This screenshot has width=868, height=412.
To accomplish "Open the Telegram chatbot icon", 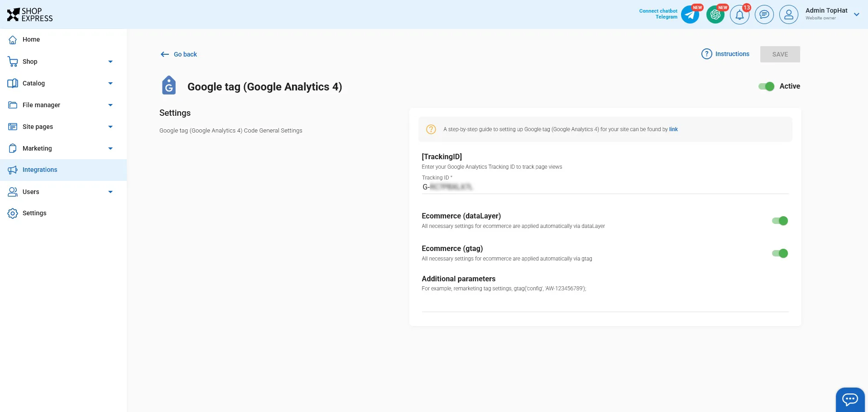I will point(690,15).
